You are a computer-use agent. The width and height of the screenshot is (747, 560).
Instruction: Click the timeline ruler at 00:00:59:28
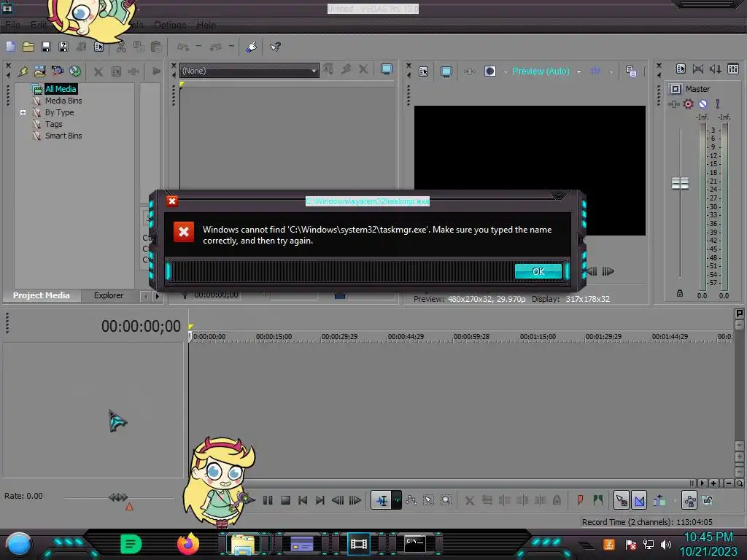(471, 337)
